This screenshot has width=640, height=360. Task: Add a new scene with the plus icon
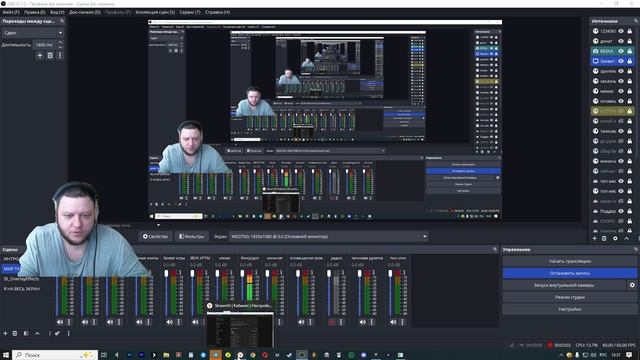[x=5, y=333]
